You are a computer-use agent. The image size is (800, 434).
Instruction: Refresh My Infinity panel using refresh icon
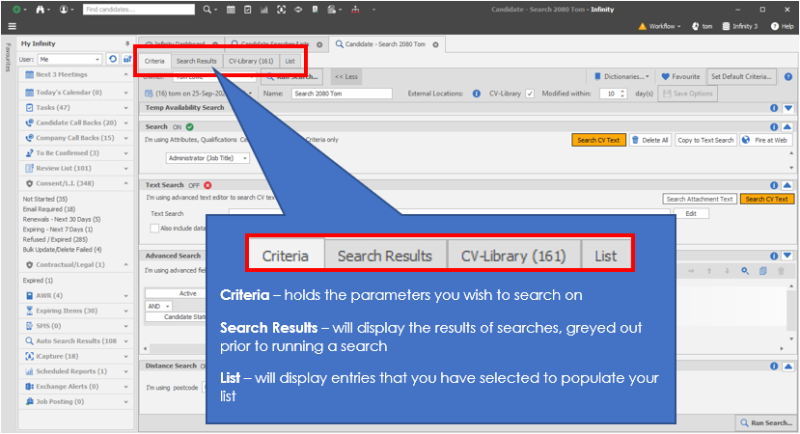point(113,59)
